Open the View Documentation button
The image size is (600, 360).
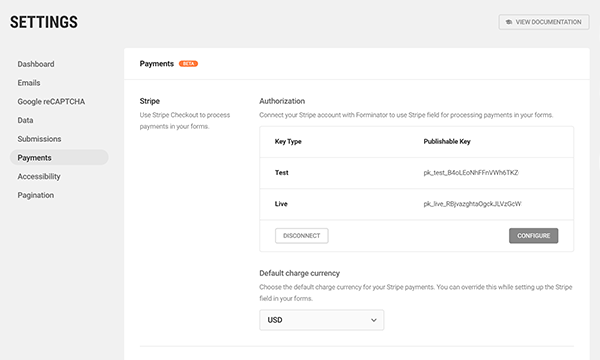tap(544, 22)
